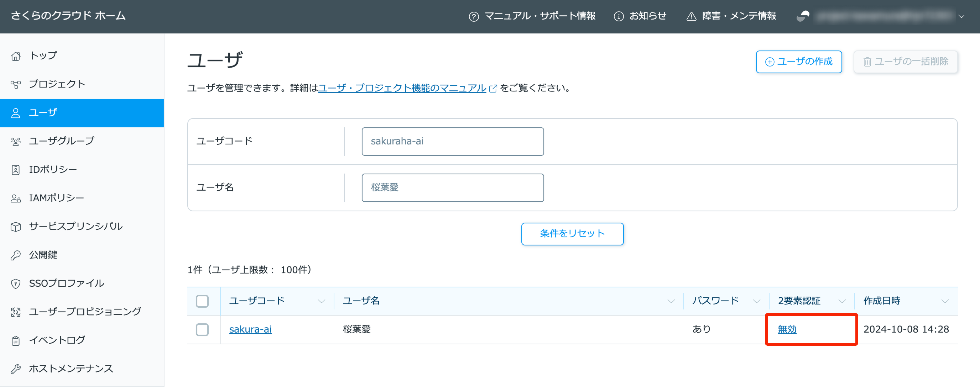Click the サービスプリンシパル cube icon
This screenshot has height=387, width=980.
pyautogui.click(x=16, y=227)
